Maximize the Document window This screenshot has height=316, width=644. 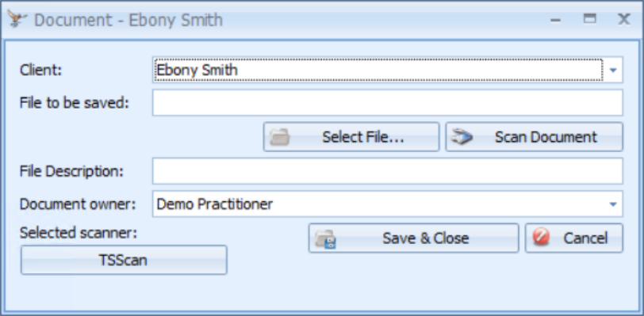[x=590, y=19]
